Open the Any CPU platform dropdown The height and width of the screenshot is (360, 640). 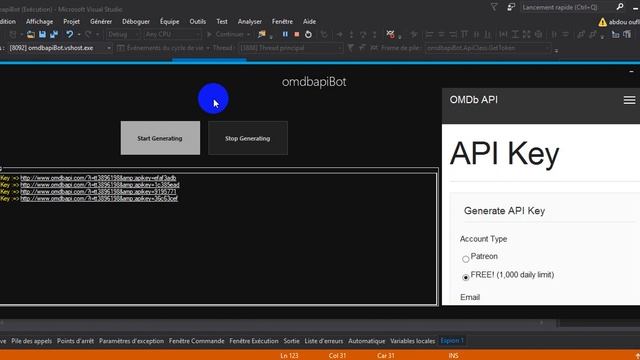[x=172, y=35]
